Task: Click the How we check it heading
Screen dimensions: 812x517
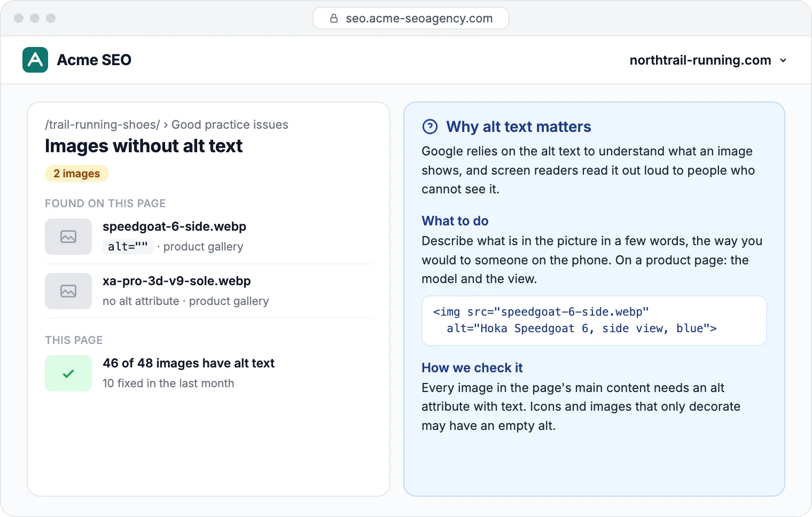Action: pos(472,368)
